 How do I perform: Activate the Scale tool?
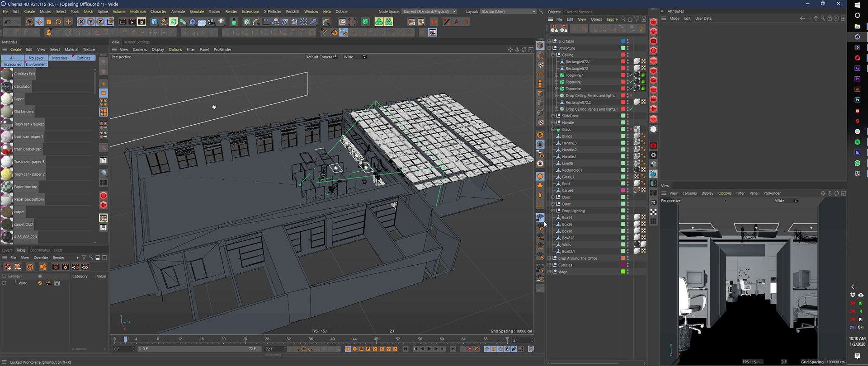pos(49,22)
